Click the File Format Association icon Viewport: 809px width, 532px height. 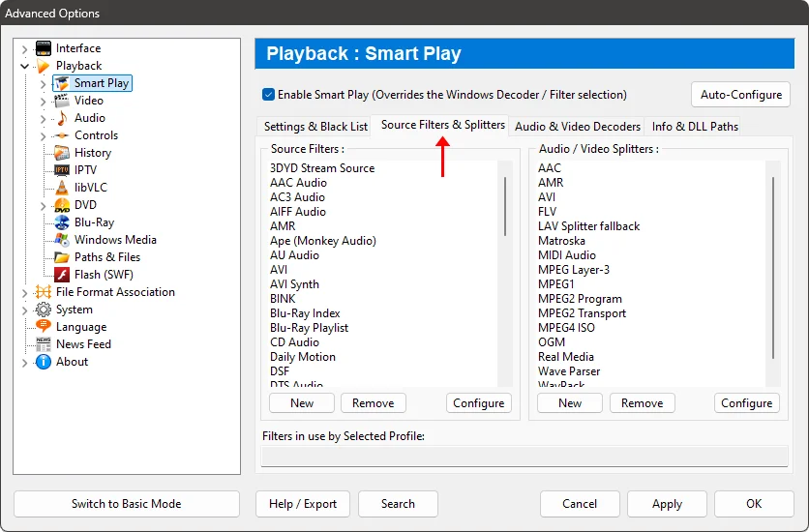click(44, 292)
